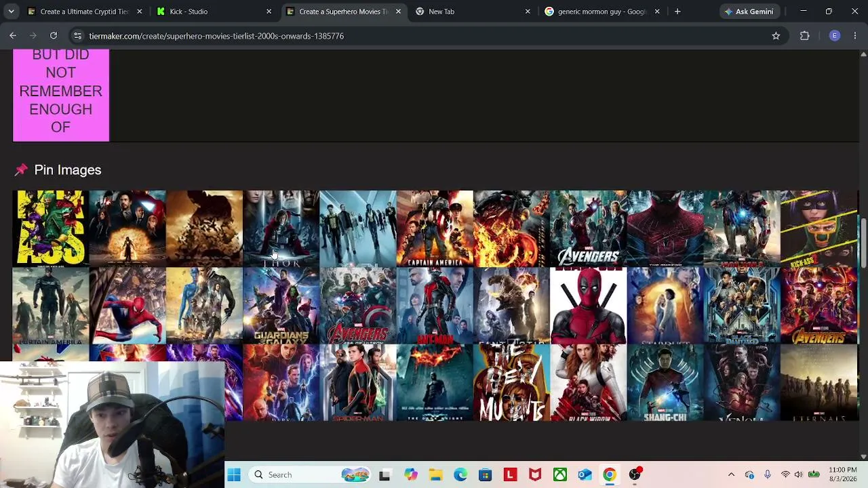Open the Chrome profile avatar

835,36
